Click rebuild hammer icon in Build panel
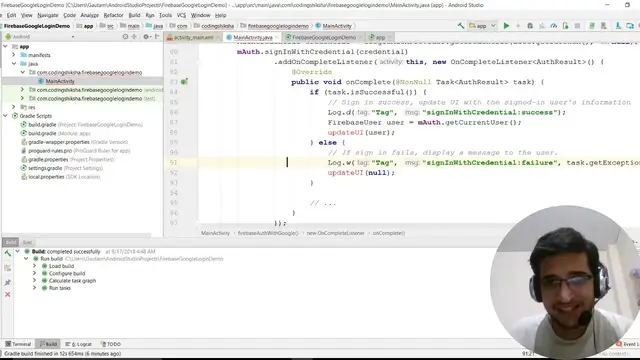Screen dimensions: 640x360 pos(7,253)
